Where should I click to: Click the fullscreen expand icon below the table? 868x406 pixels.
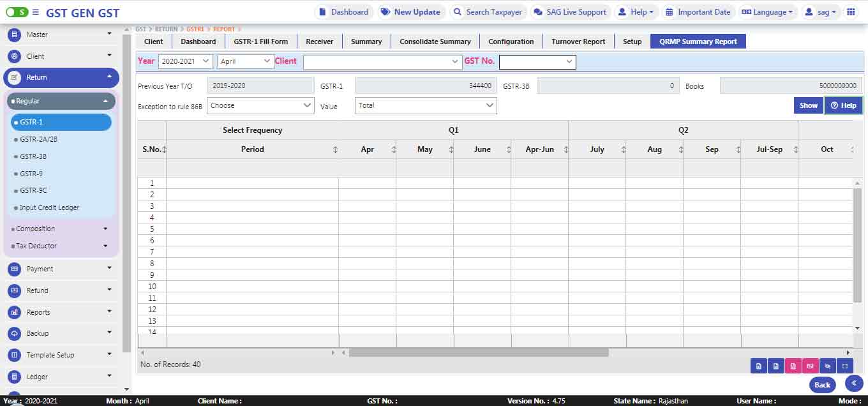click(844, 366)
